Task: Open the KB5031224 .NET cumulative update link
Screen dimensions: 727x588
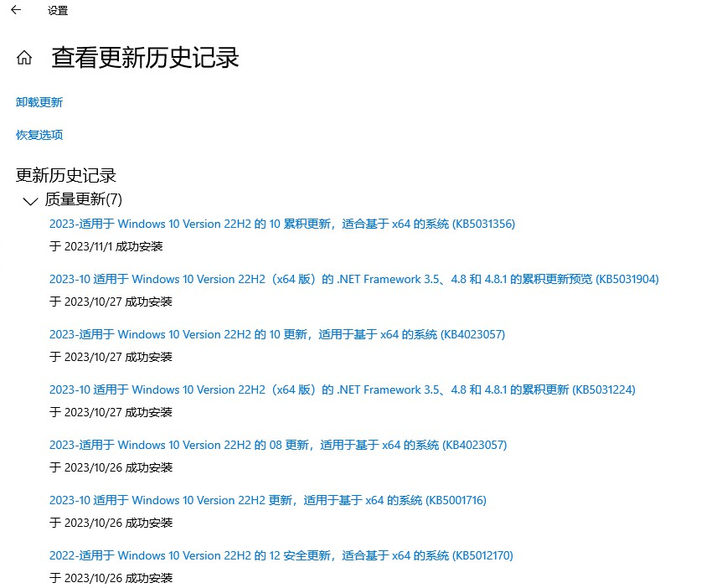Action: coord(342,389)
